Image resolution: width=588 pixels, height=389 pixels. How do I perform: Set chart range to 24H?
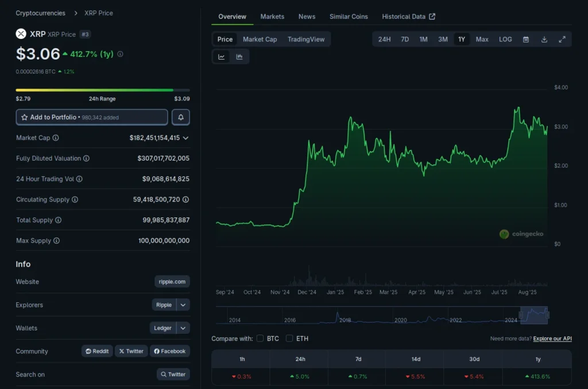click(x=384, y=40)
